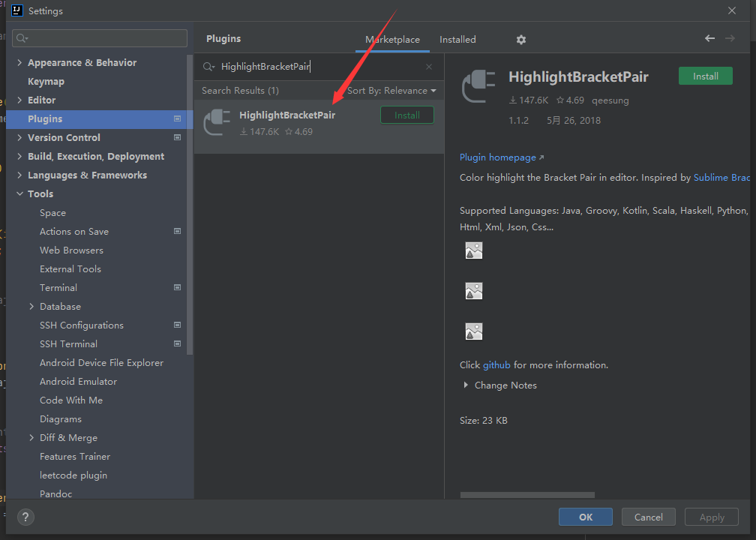Screen dimensions: 756x540
Task: Click the IntelliJ logo in title bar
Action: (x=17, y=10)
